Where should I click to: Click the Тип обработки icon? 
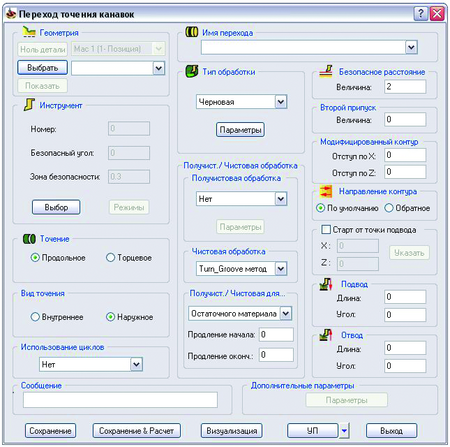click(x=192, y=71)
